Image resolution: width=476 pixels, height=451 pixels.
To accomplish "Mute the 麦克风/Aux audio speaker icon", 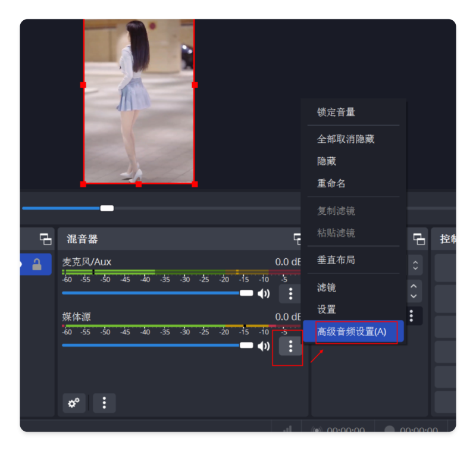I will click(263, 293).
